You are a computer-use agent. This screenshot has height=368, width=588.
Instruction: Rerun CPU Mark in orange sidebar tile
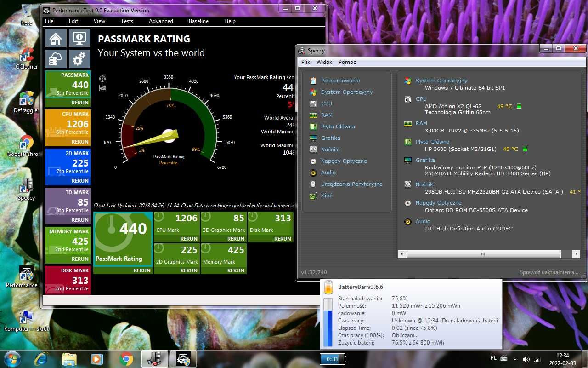80,142
